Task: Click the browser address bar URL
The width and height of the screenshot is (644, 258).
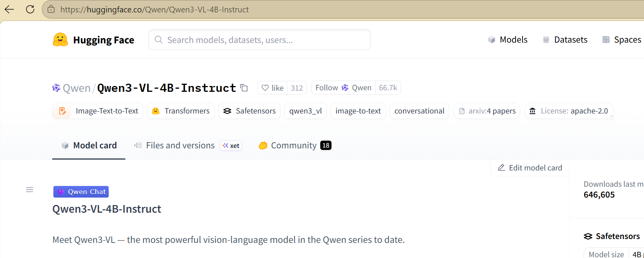Action: [x=155, y=9]
